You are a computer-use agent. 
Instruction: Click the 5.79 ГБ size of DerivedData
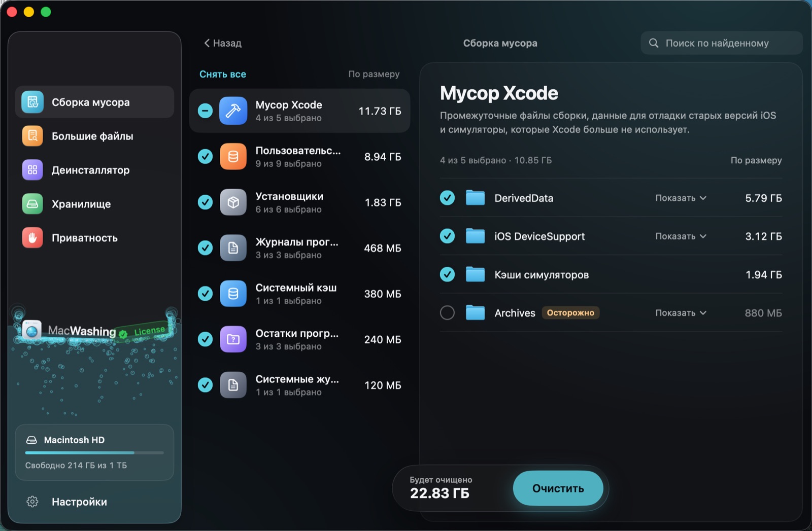point(763,198)
